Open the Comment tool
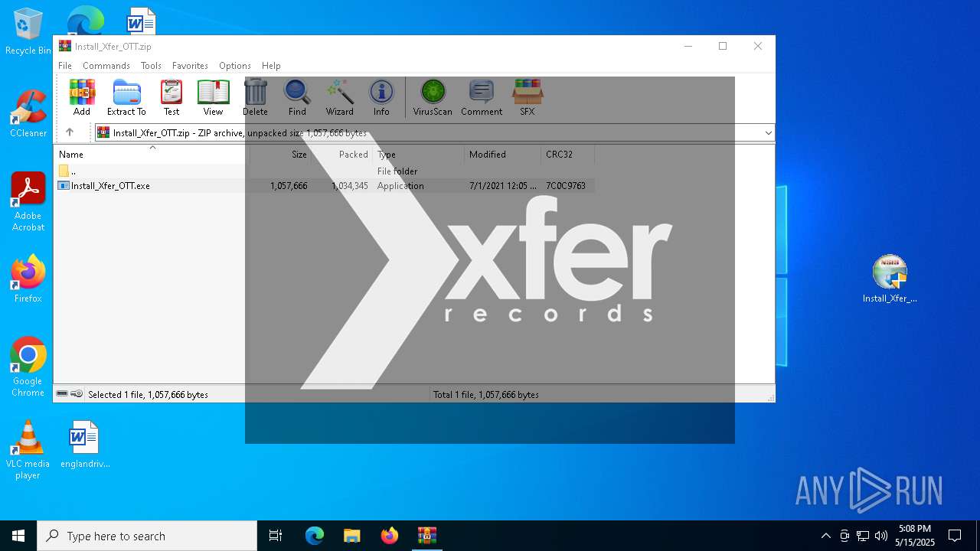The image size is (980, 551). 482,97
